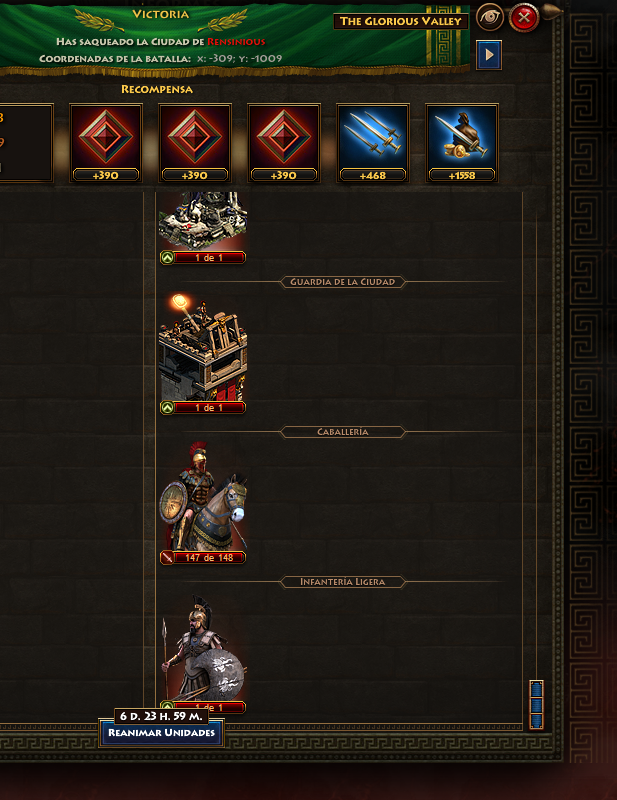Click the Caballería section header

(342, 432)
